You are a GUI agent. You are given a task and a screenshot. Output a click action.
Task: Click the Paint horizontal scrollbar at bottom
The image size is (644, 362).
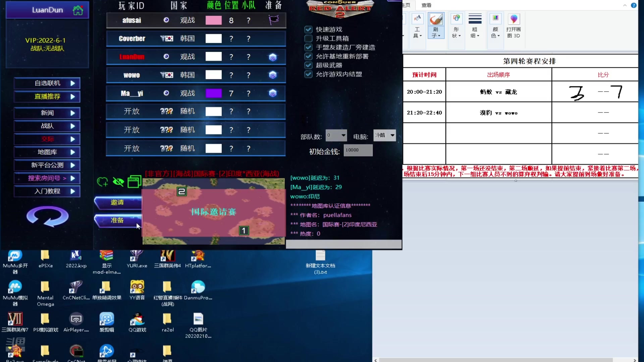pos(496,360)
